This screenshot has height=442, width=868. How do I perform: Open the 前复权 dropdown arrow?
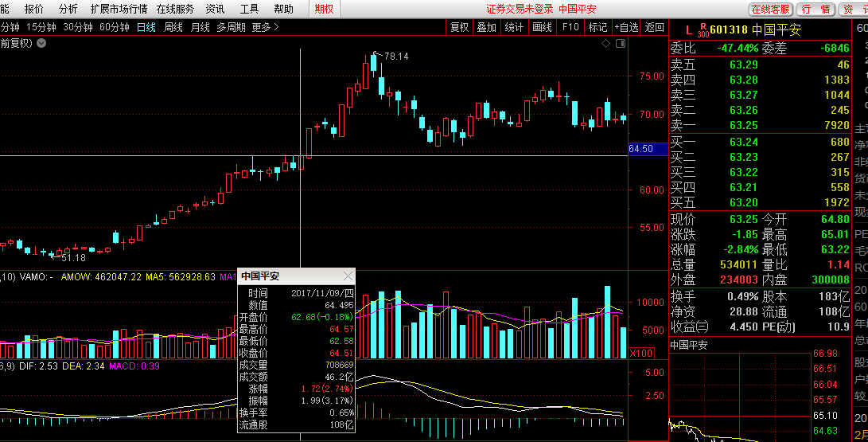(41, 43)
